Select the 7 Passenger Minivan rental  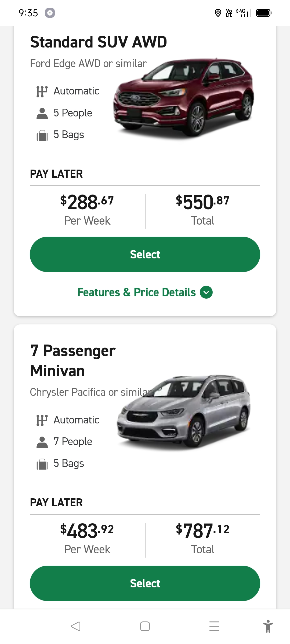145,583
